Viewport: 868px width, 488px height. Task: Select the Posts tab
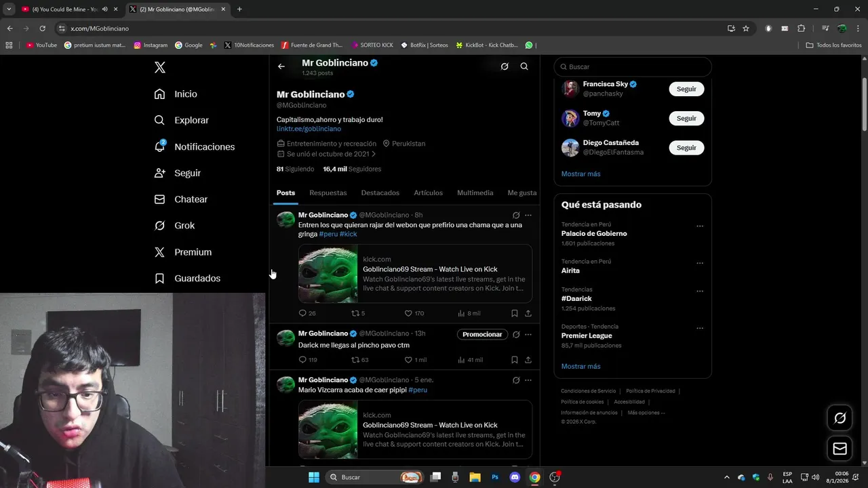click(x=285, y=193)
